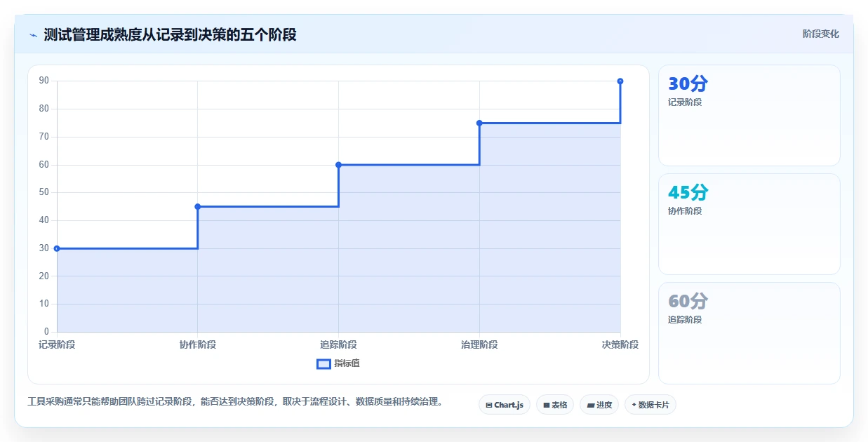
Task: Click the 进度 tag chip
Action: coord(599,405)
